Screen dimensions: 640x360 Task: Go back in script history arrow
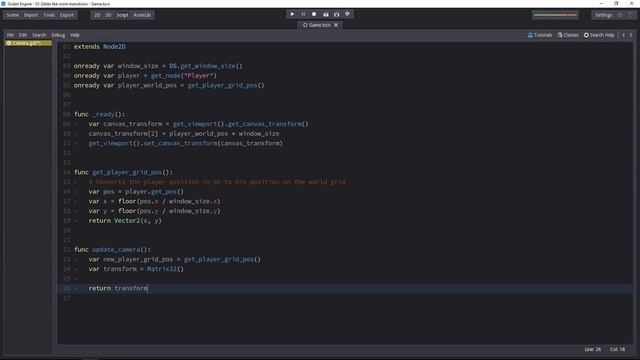coord(623,35)
